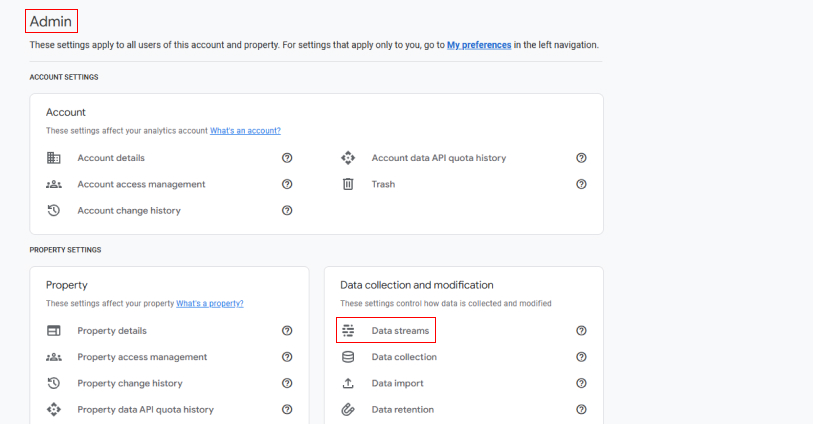Click the Data collection database icon
The width and height of the screenshot is (813, 424).
coord(348,357)
